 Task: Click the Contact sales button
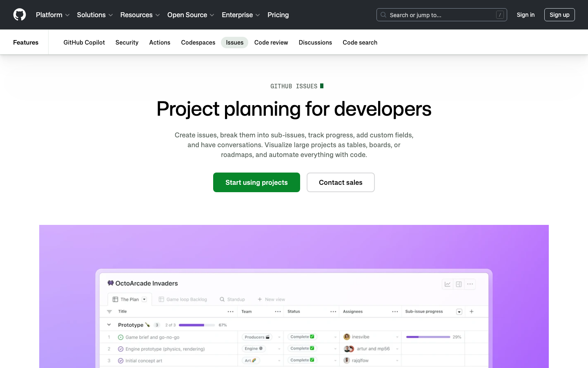341,182
